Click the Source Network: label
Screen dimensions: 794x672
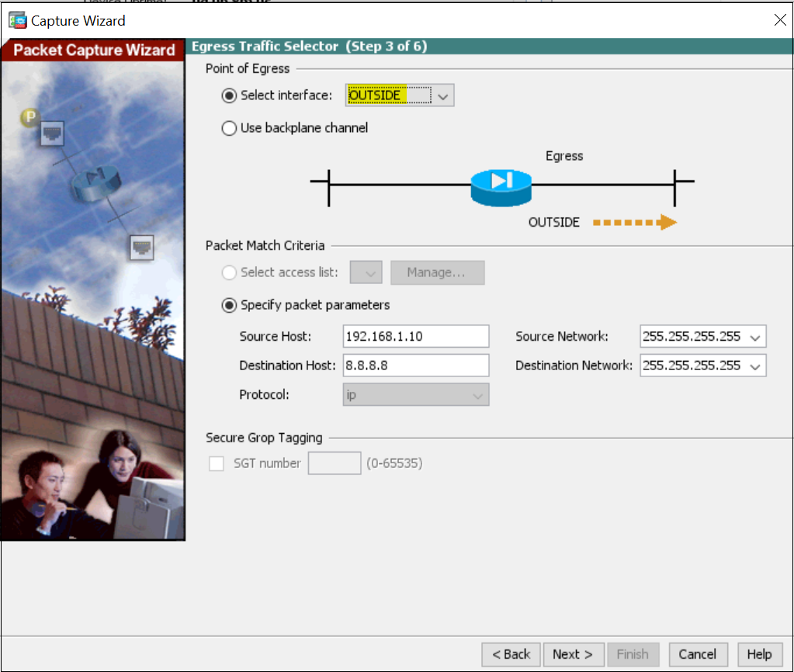tap(562, 336)
